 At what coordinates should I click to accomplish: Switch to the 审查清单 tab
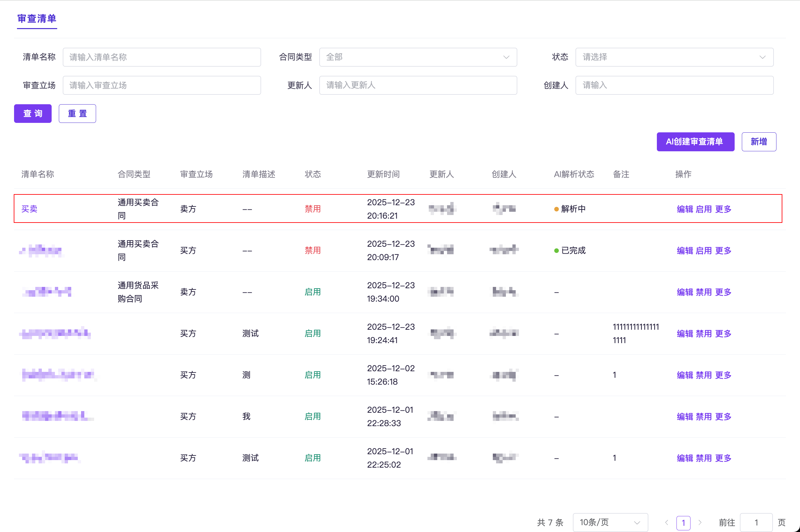click(37, 19)
